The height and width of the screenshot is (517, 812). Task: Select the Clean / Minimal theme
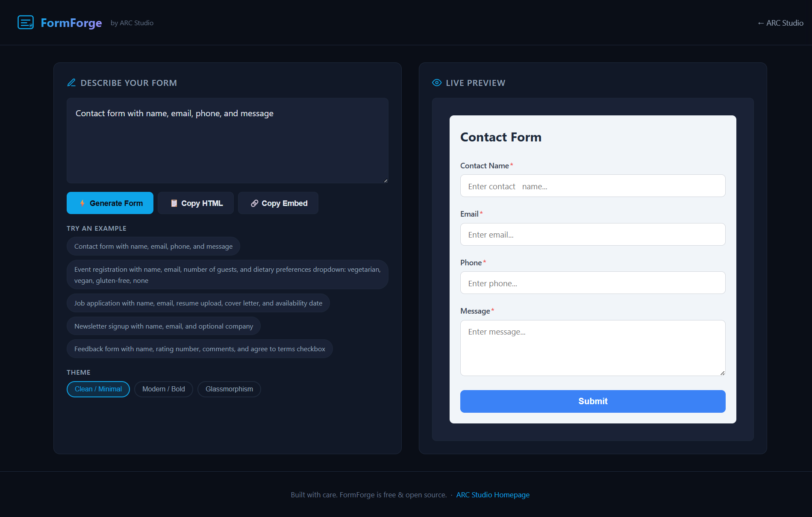pyautogui.click(x=98, y=389)
